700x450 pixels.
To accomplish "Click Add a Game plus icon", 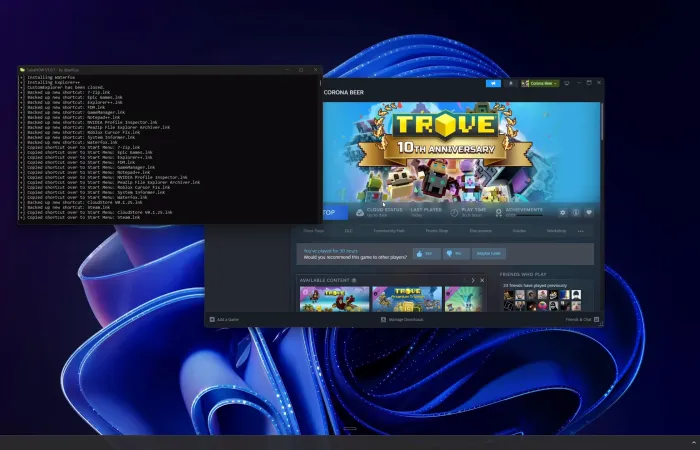I will [212, 320].
